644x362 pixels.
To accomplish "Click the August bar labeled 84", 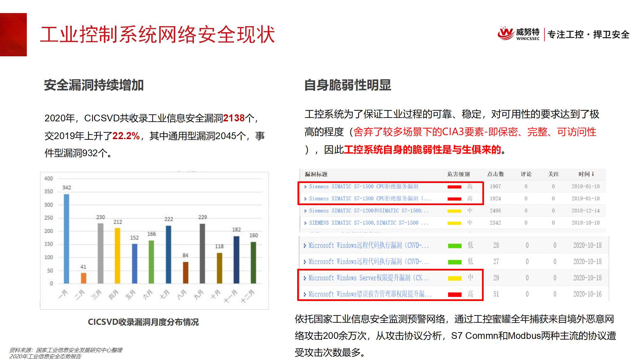I will [x=185, y=273].
